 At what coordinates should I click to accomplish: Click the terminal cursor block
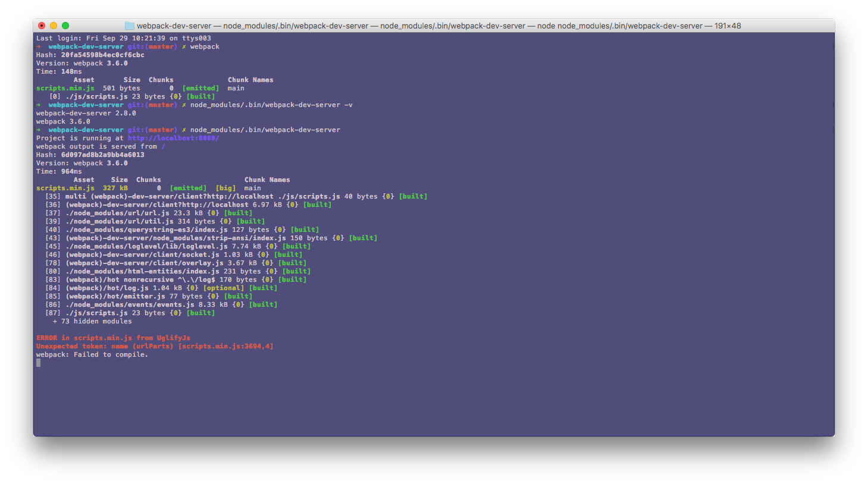(39, 363)
